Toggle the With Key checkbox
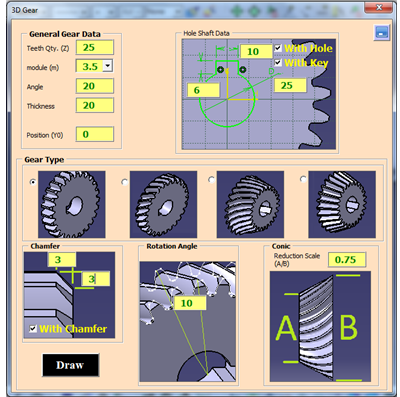 [278, 62]
